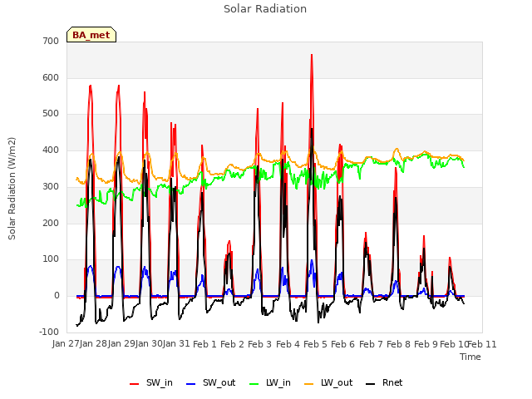Toggle LW_in series in the legend

click(270, 383)
